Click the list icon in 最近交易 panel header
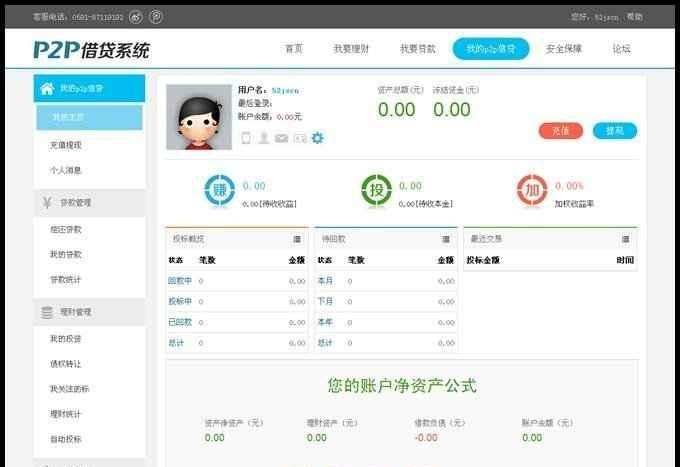680x467 pixels. click(625, 239)
